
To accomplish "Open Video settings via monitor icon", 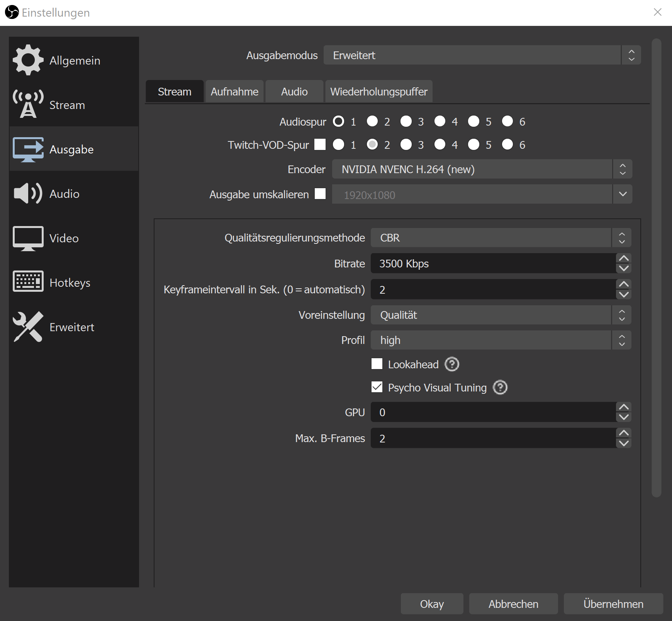I will (x=28, y=238).
